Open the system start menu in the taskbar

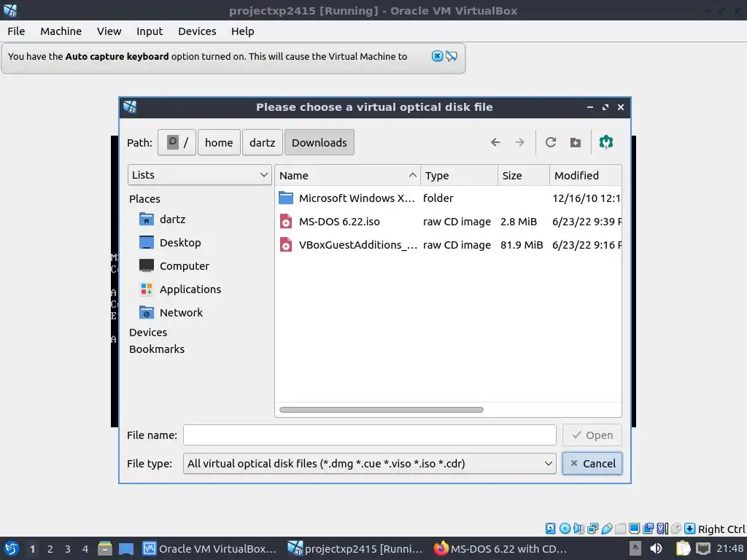(x=12, y=548)
